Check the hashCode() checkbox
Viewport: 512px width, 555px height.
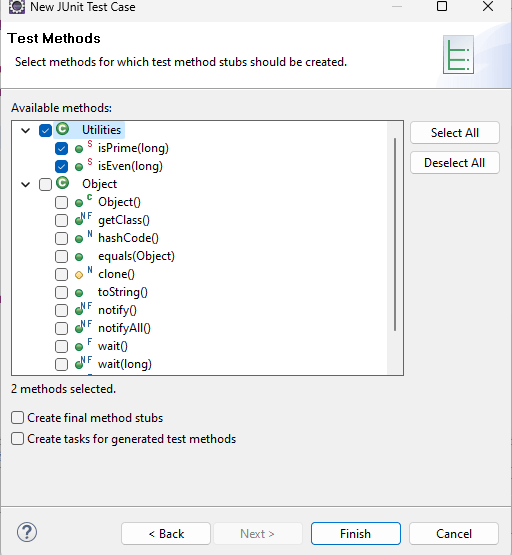61,239
